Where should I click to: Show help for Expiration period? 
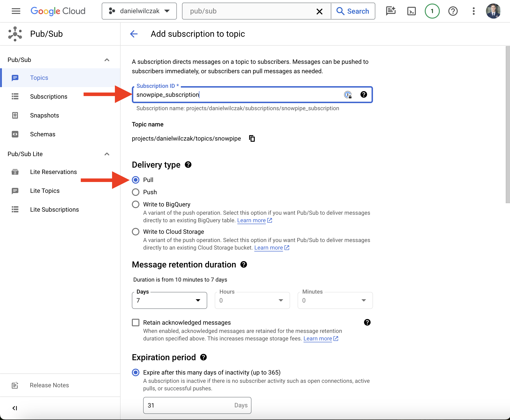coord(203,357)
